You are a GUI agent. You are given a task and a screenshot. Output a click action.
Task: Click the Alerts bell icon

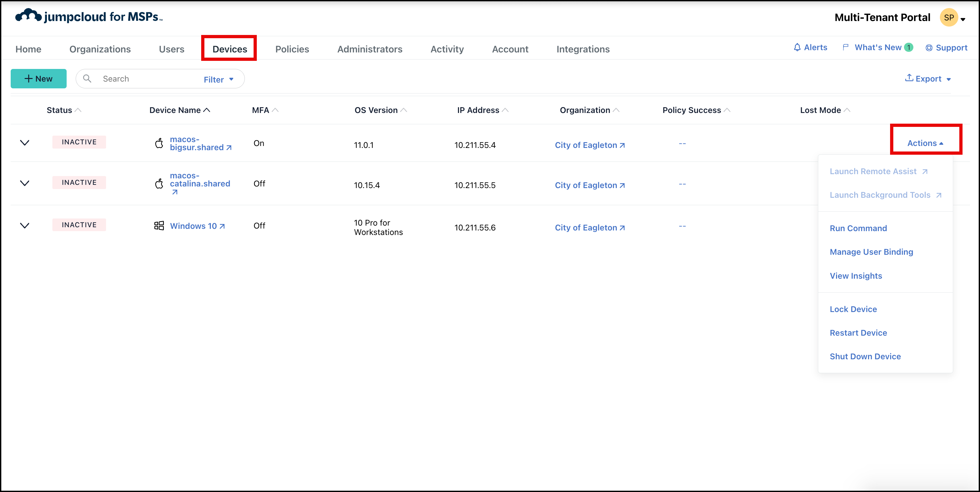797,47
